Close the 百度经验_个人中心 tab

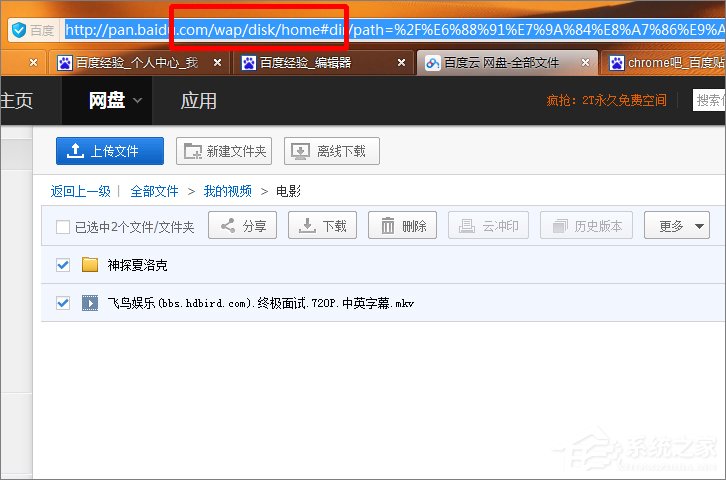(x=217, y=62)
